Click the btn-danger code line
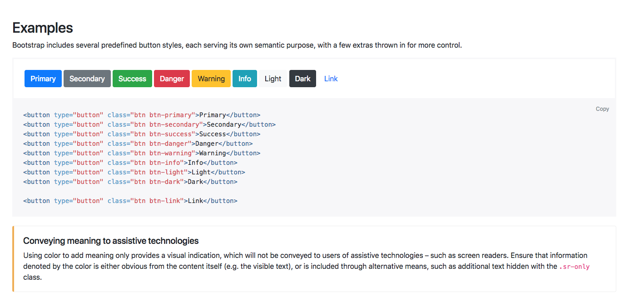Screen dimensions: 644x302 coord(138,144)
